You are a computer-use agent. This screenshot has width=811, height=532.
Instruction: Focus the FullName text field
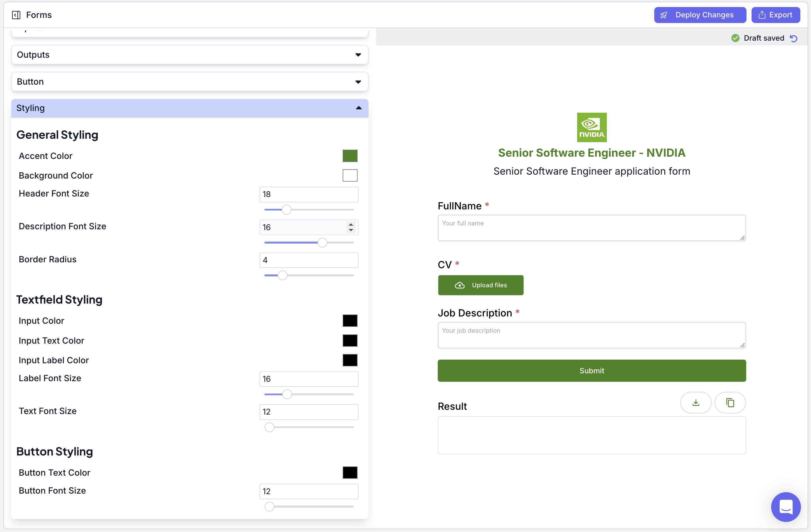591,228
